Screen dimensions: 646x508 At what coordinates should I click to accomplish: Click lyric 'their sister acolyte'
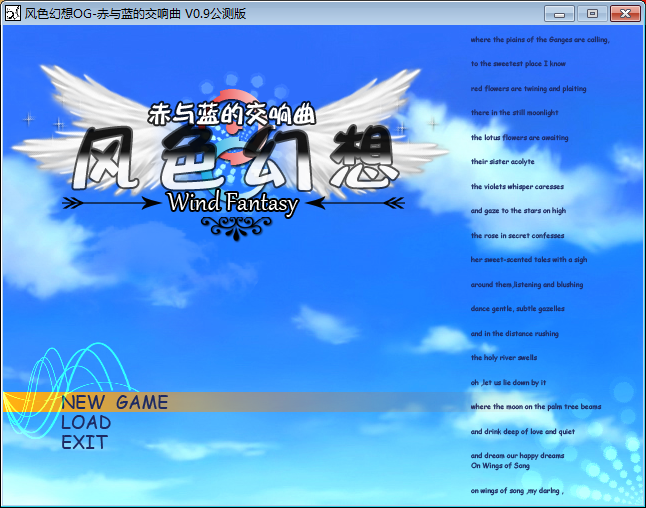point(503,162)
